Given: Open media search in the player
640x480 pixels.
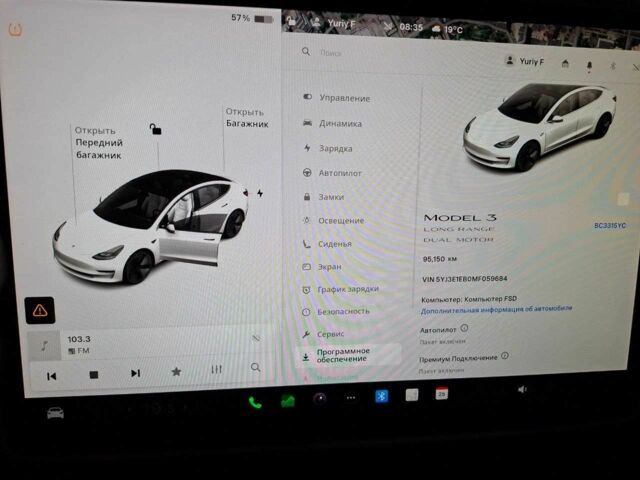Looking at the screenshot, I should click(256, 367).
